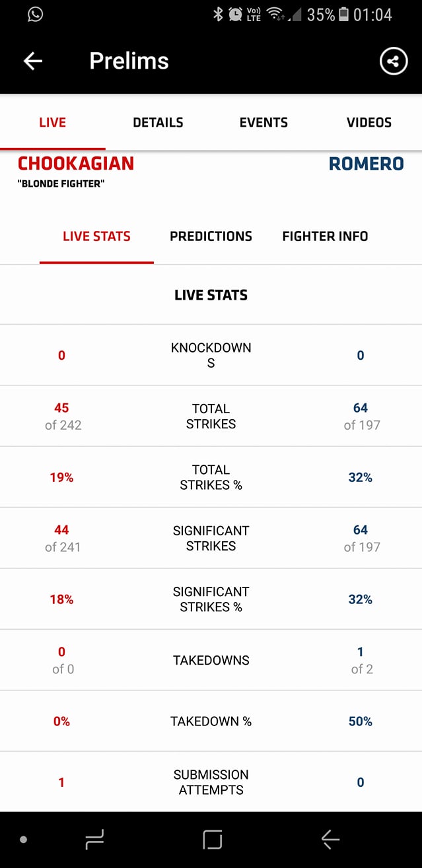Image resolution: width=422 pixels, height=868 pixels.
Task: Select the LIVE STATS tab
Action: tap(96, 236)
